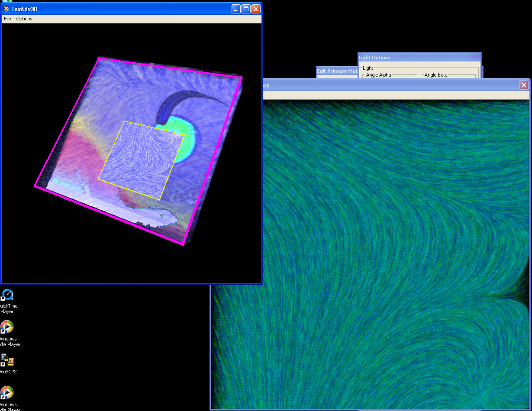Open the File menu in TexAdv3D
This screenshot has width=532, height=411.
[7, 19]
